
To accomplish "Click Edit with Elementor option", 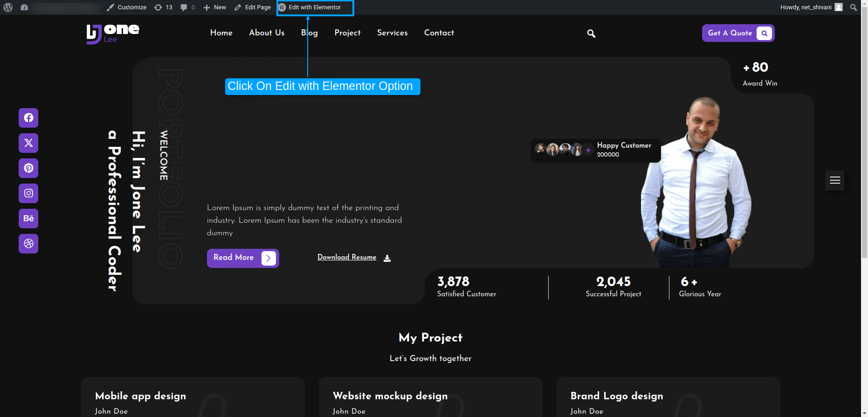I will [315, 7].
